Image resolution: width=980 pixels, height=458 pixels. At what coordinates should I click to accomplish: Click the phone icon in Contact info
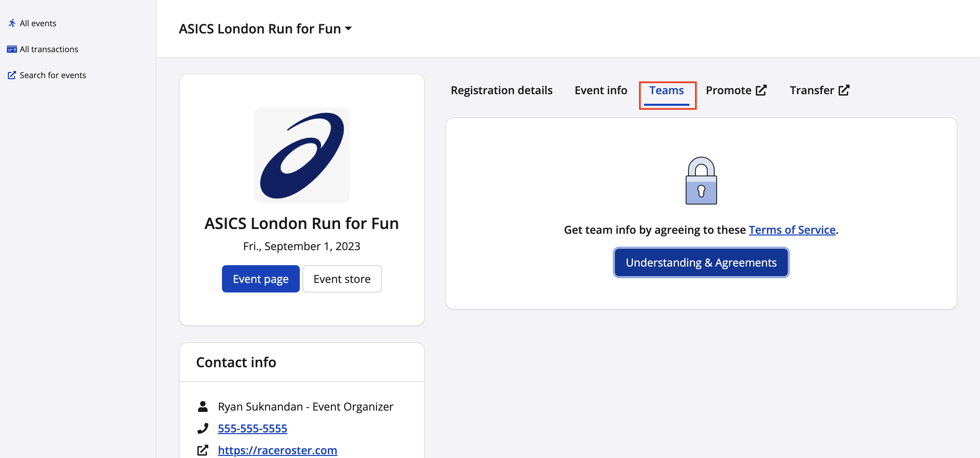tap(203, 428)
